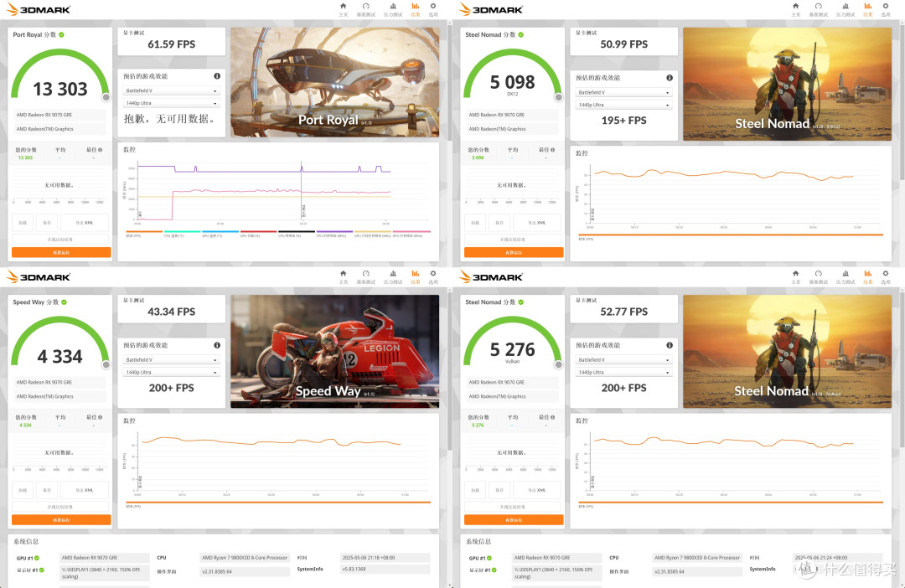The height and width of the screenshot is (588, 905).
Task: Open Results chart icon in Steel Nomad DX12 window
Action: click(x=868, y=7)
